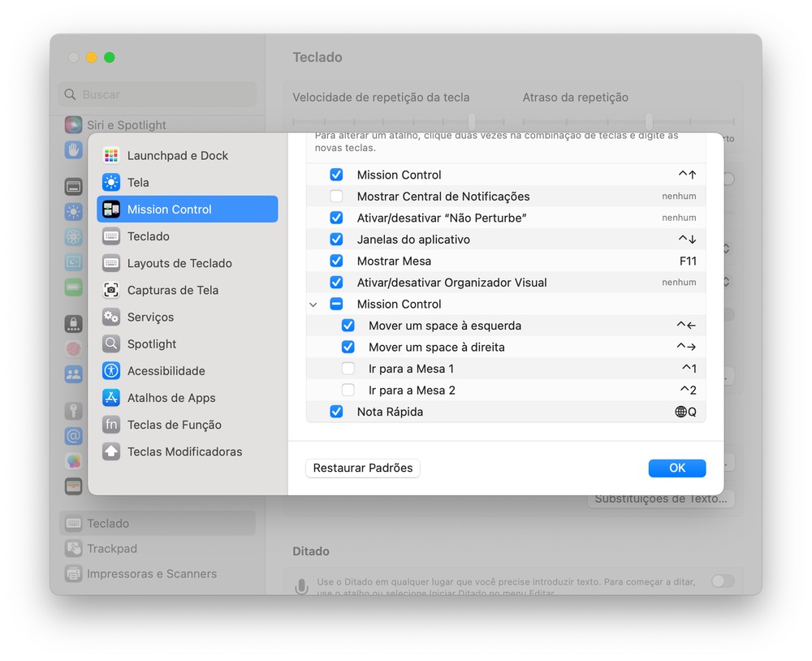This screenshot has width=812, height=661.
Task: Select Nota Rápida shortcut row
Action: coord(503,412)
